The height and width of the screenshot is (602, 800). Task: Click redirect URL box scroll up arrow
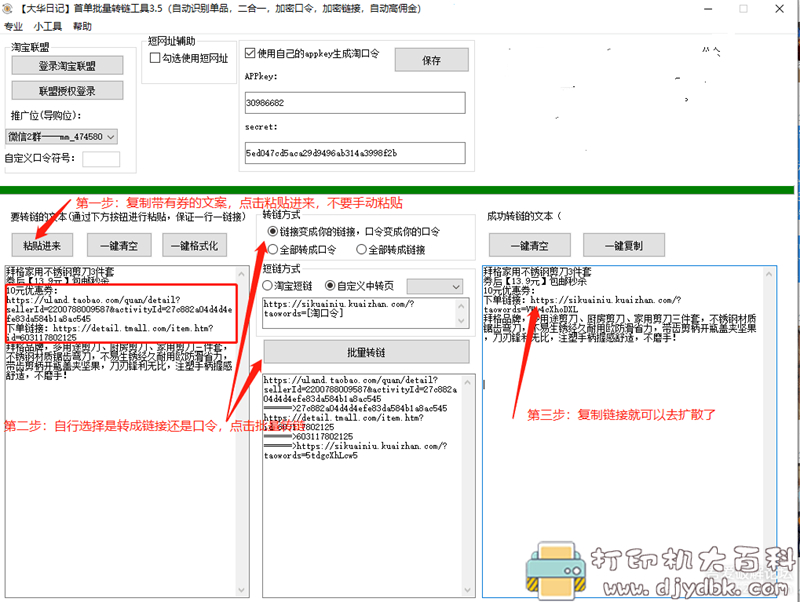point(462,306)
